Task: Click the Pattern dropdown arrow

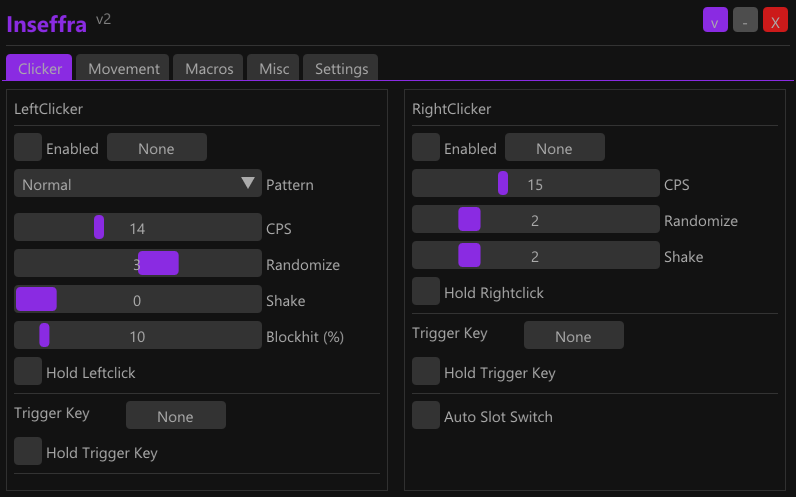Action: pyautogui.click(x=249, y=184)
